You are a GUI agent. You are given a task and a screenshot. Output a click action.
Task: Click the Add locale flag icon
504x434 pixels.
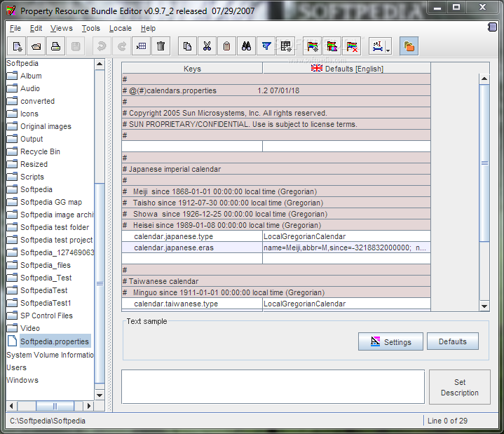coord(312,46)
